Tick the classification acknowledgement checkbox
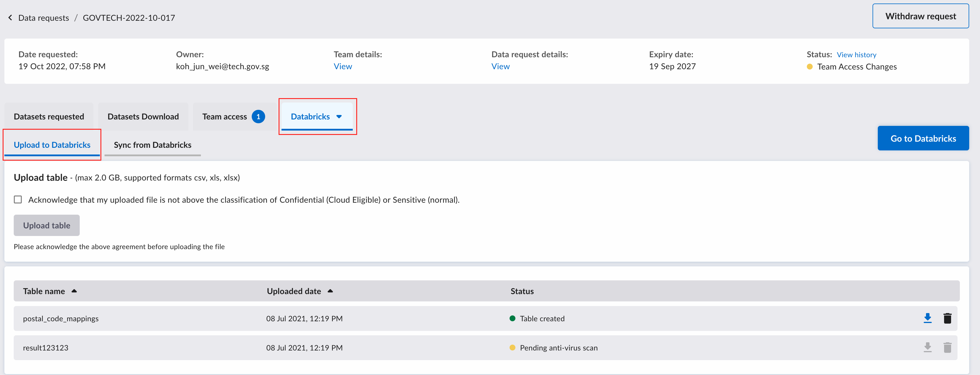 tap(18, 200)
